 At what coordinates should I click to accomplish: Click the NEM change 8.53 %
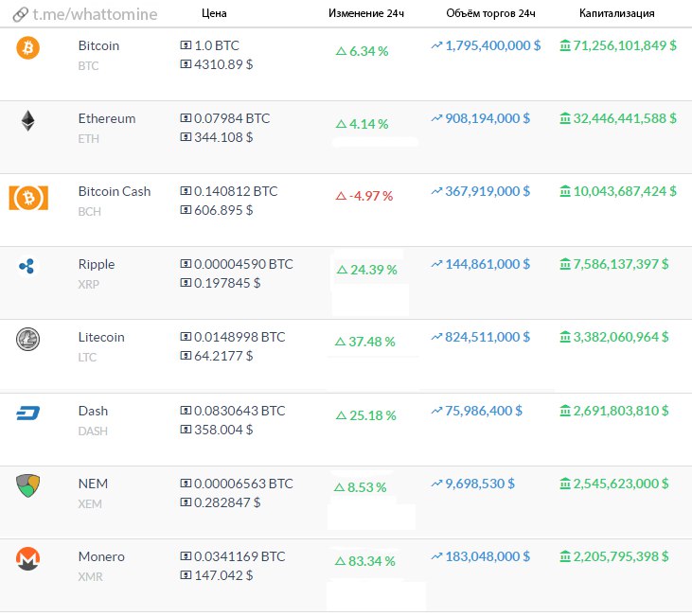[366, 487]
